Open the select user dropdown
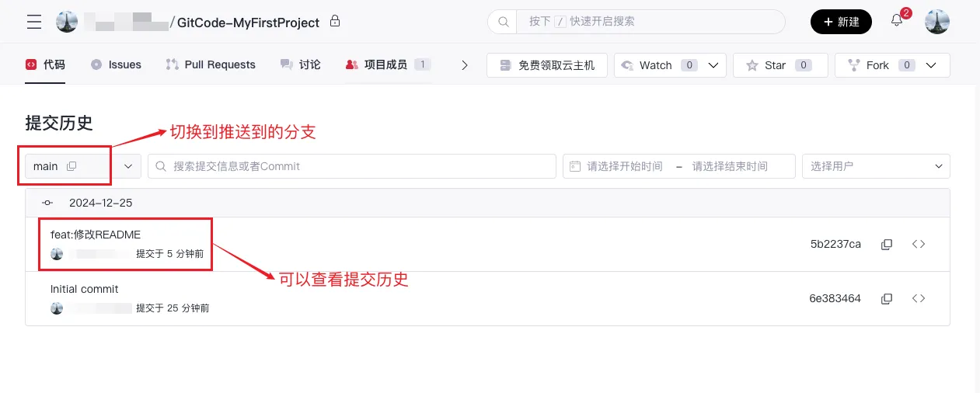The height and width of the screenshot is (393, 980). [x=876, y=166]
